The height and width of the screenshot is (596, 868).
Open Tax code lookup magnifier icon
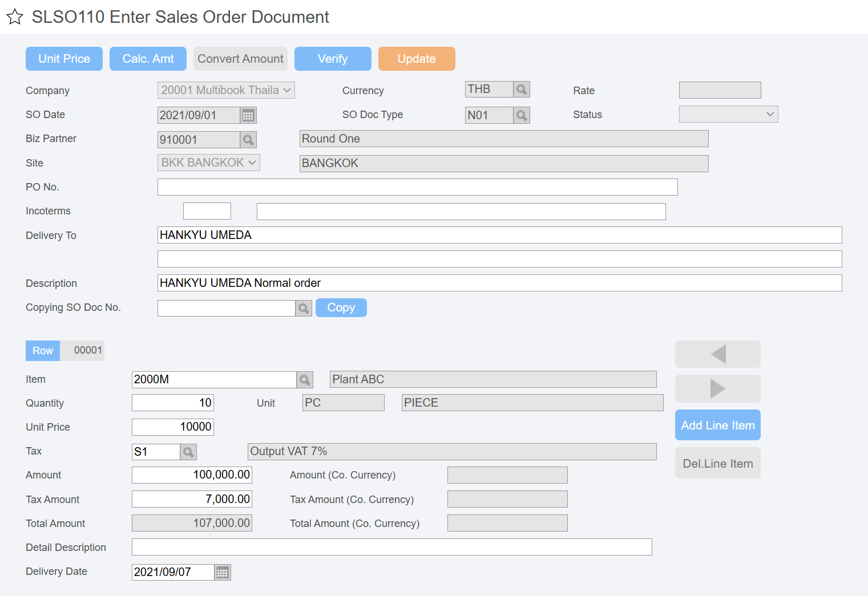point(188,452)
